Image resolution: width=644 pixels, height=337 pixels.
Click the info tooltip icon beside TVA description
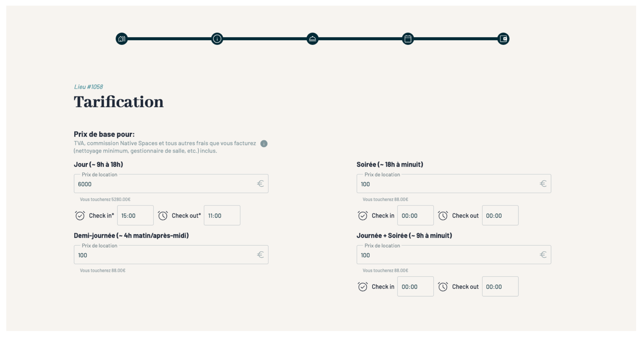(x=264, y=144)
